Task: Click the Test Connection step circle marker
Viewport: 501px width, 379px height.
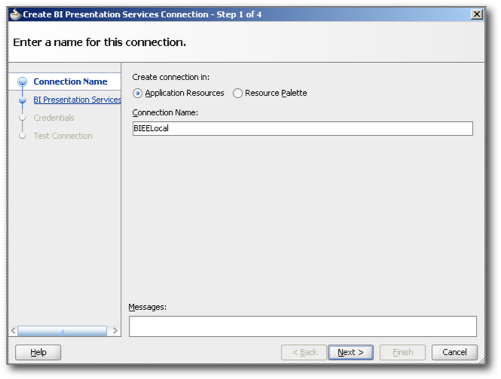Action: (x=22, y=136)
